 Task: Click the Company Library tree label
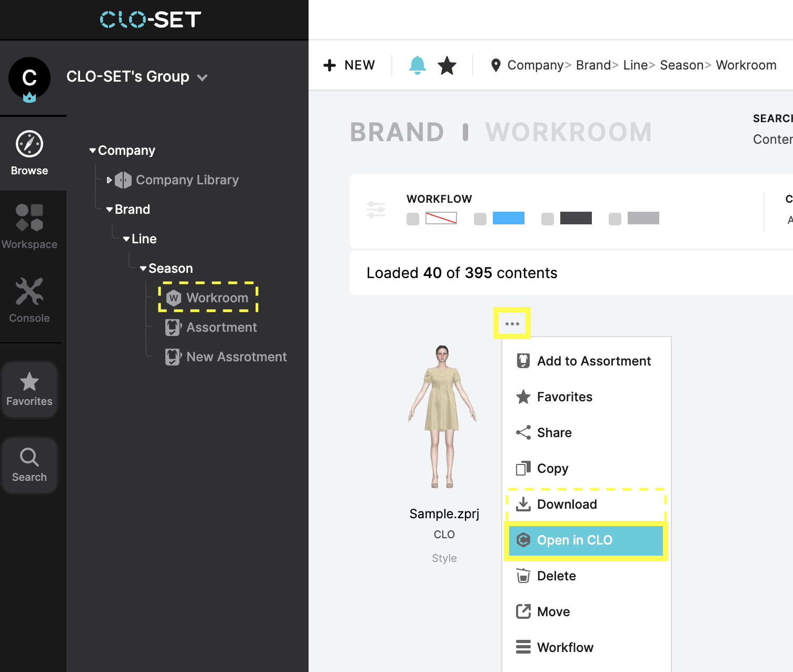[187, 180]
